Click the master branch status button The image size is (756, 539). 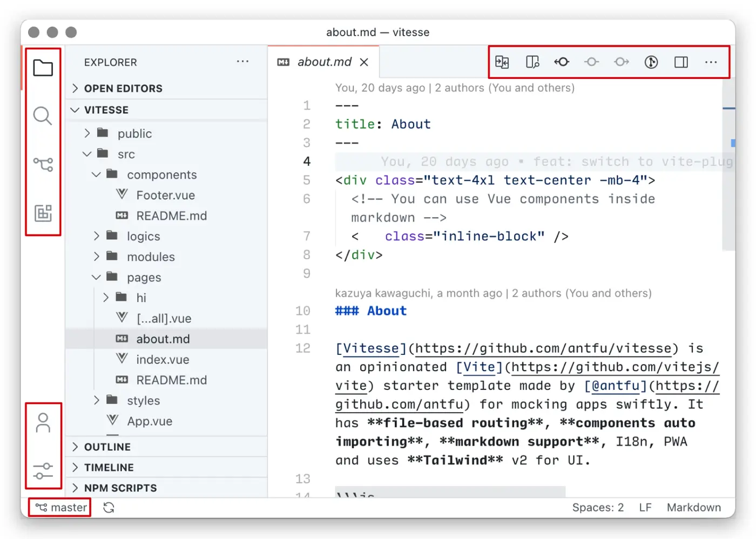(60, 508)
